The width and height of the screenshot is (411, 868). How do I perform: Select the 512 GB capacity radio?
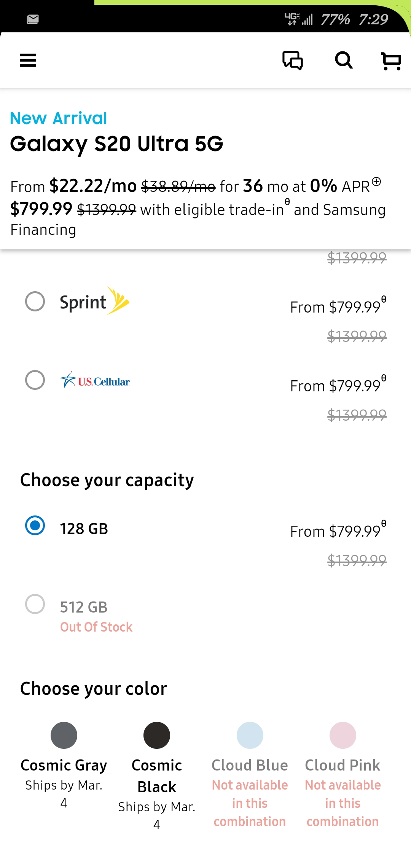pyautogui.click(x=35, y=604)
